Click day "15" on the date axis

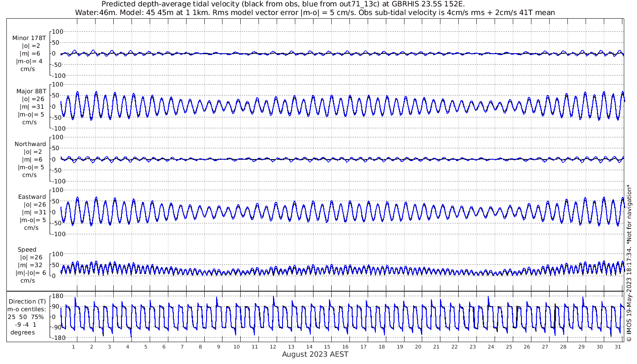click(327, 347)
